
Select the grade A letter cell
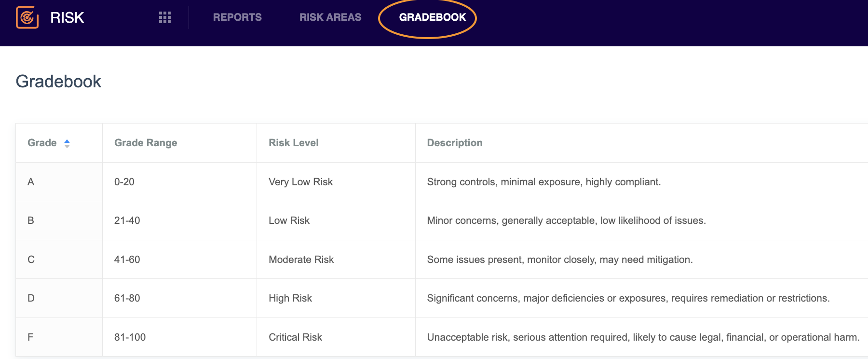click(31, 182)
